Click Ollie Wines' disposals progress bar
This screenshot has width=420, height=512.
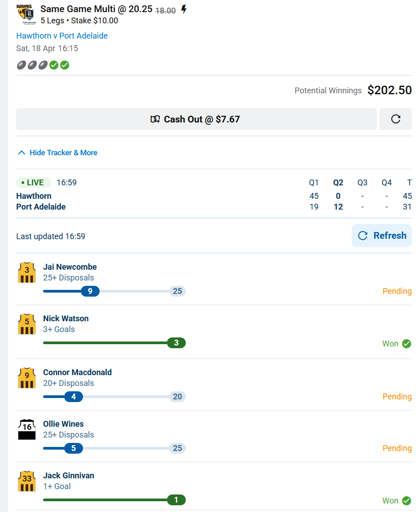tap(114, 448)
